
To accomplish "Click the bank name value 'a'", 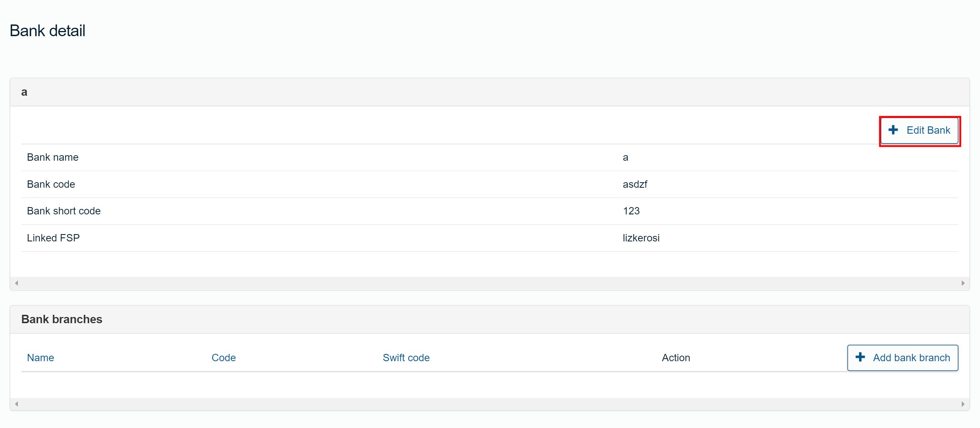I will tap(625, 157).
